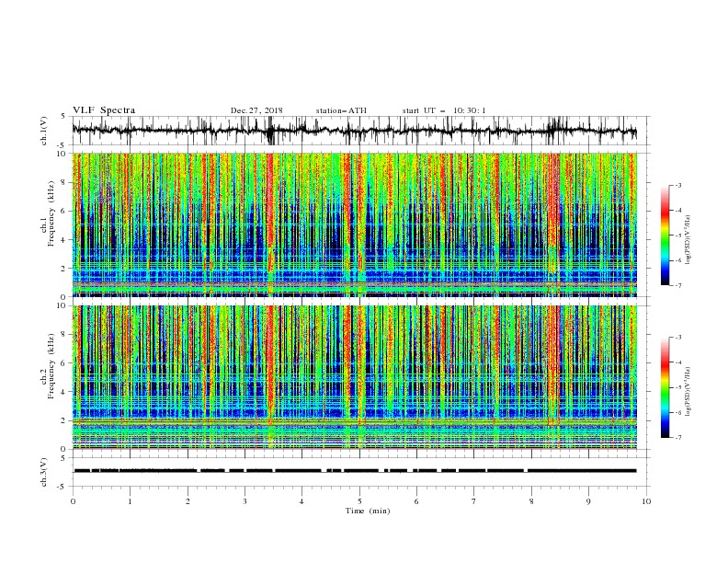Click the time axis tick label "9"
Screen dimensions: 728x563
pos(588,501)
